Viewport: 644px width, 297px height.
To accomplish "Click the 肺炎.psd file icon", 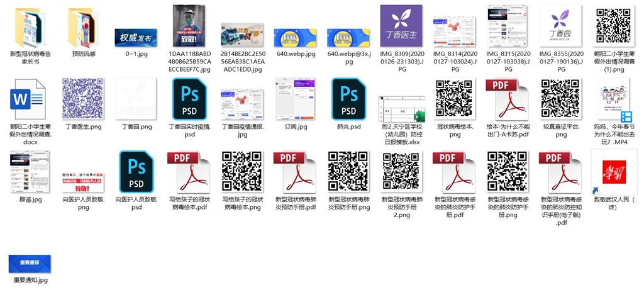I will tap(348, 99).
